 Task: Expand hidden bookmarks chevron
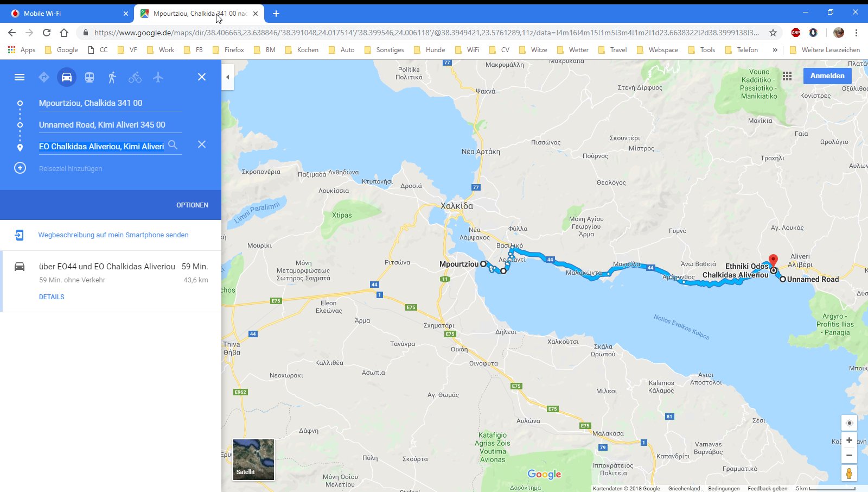point(775,49)
